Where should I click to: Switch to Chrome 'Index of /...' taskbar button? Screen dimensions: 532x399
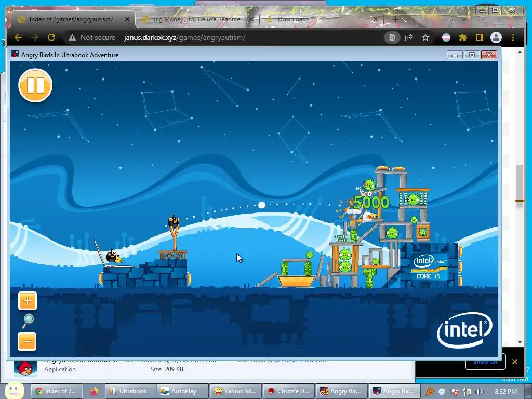(57, 391)
